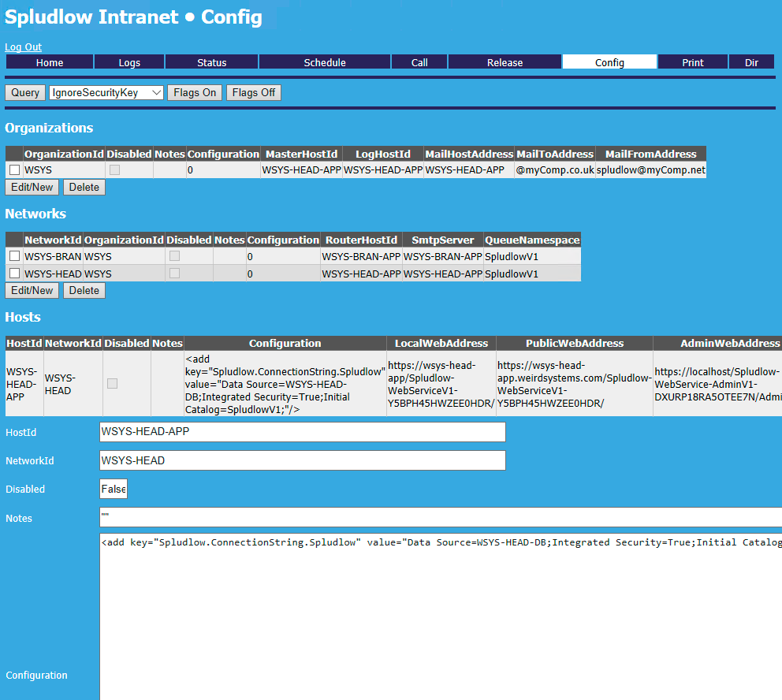
Task: Toggle Disabled checkbox in WSYS organization row
Action: (x=115, y=170)
